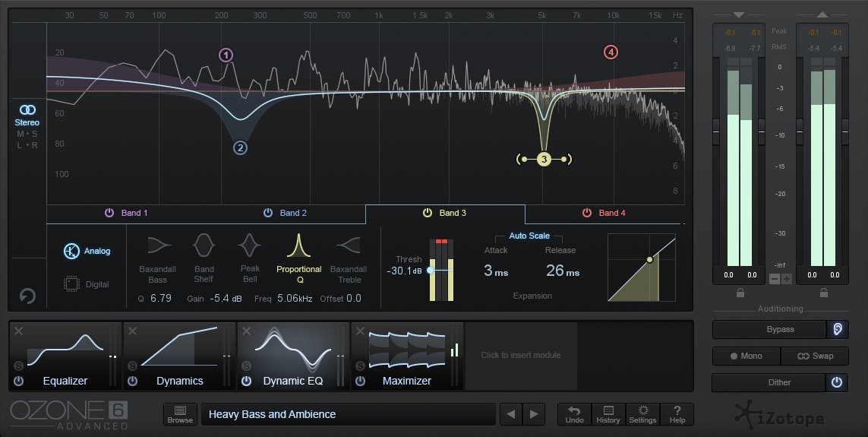Click the ear icon beside Bypass

point(837,329)
